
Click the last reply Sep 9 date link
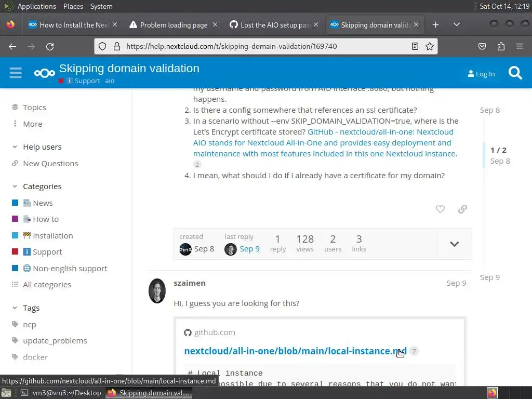tap(249, 249)
